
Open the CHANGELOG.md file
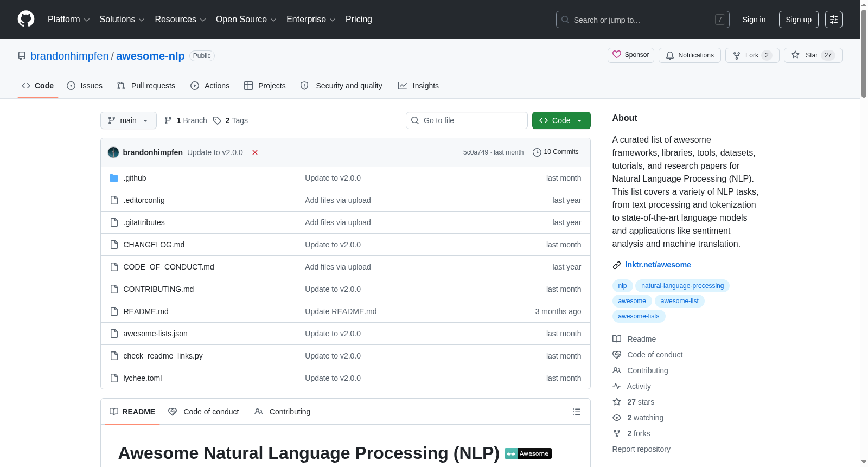click(x=154, y=245)
